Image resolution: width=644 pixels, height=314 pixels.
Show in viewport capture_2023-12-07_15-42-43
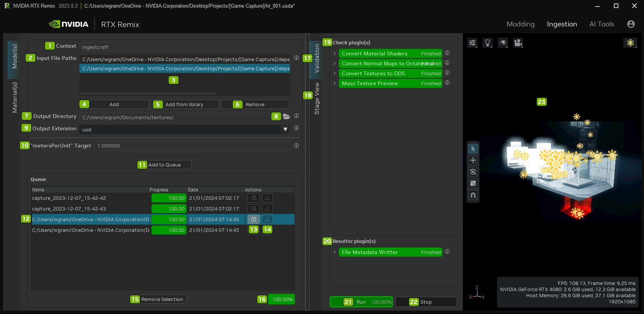[x=267, y=209]
